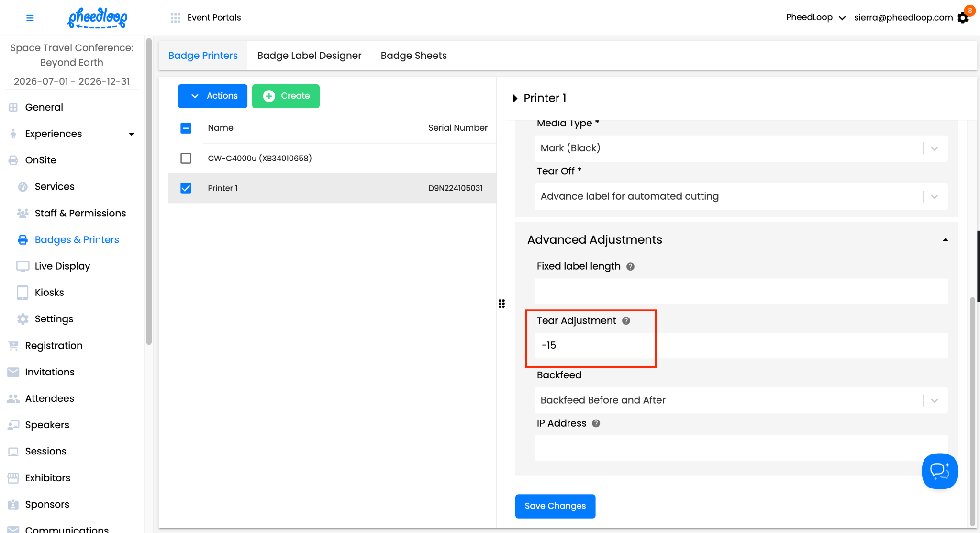Open the PheedLoop organization dropdown
The image size is (980, 533).
tap(815, 18)
